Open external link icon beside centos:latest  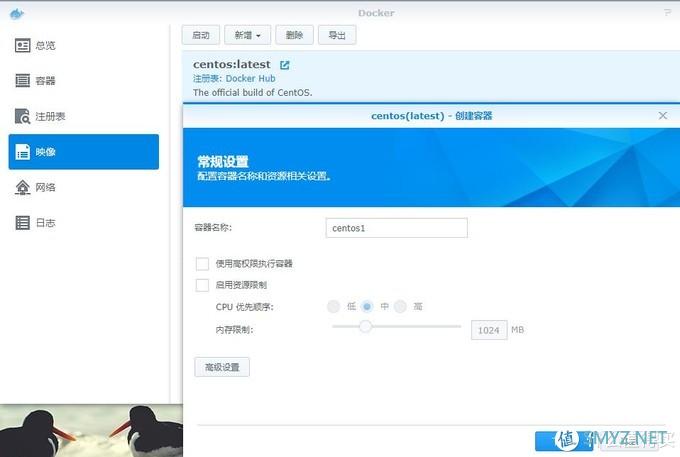coord(284,65)
